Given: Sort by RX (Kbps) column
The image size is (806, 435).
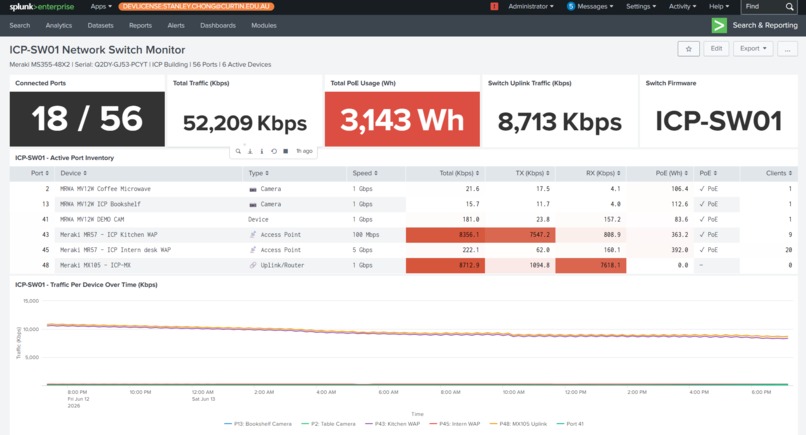Looking at the screenshot, I should point(603,173).
